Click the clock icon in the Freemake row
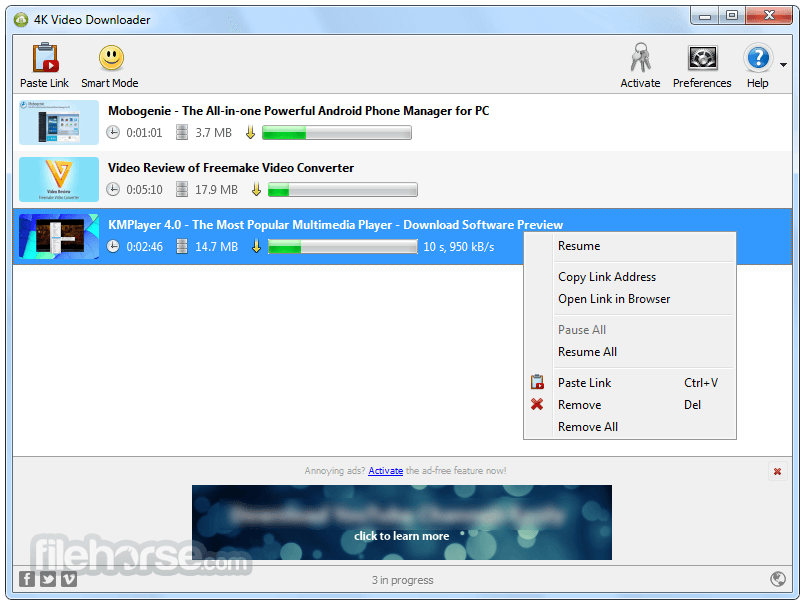The height and width of the screenshot is (606, 805). coord(113,190)
